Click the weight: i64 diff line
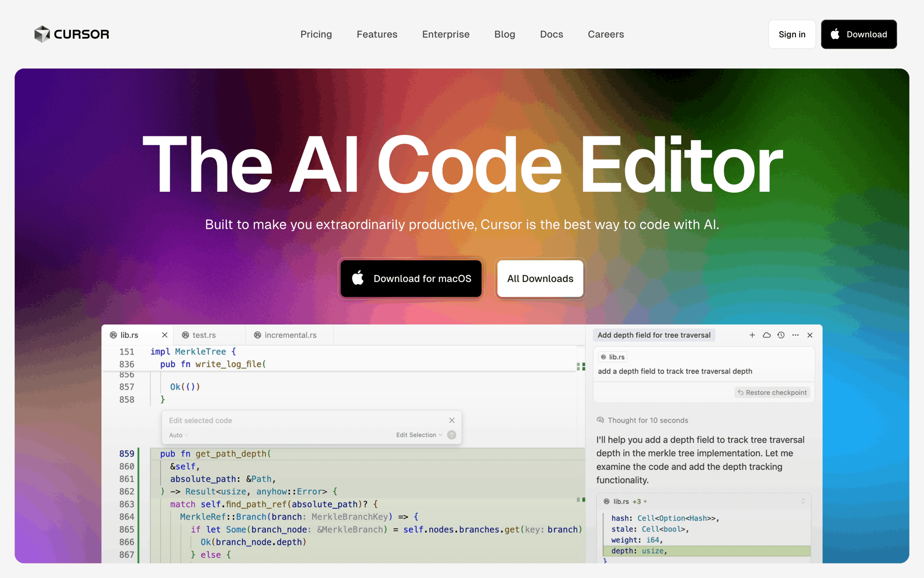 click(x=637, y=540)
